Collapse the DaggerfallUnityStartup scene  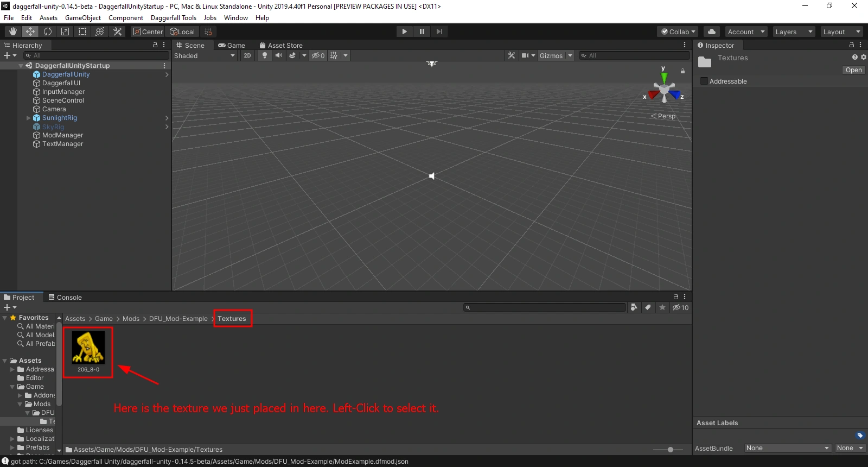pyautogui.click(x=21, y=66)
